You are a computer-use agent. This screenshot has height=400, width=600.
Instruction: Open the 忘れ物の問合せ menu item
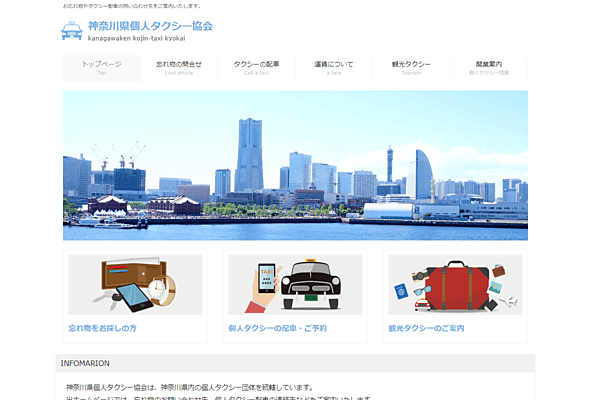pyautogui.click(x=179, y=67)
